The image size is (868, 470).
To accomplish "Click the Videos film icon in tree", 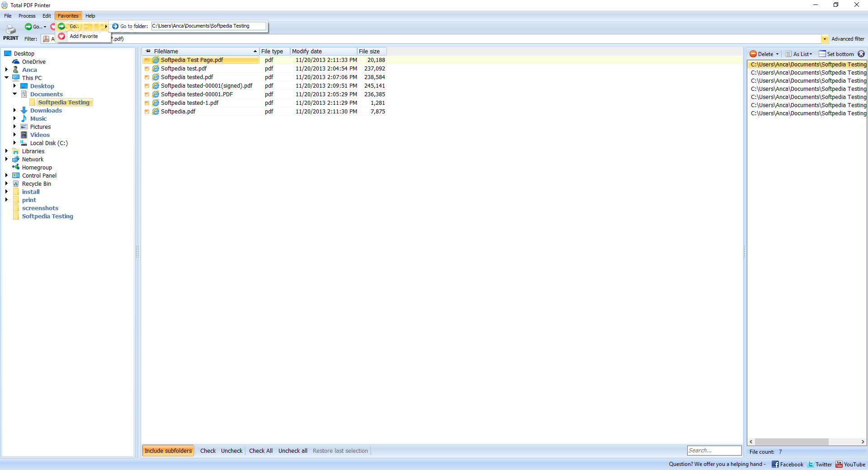I will [24, 135].
